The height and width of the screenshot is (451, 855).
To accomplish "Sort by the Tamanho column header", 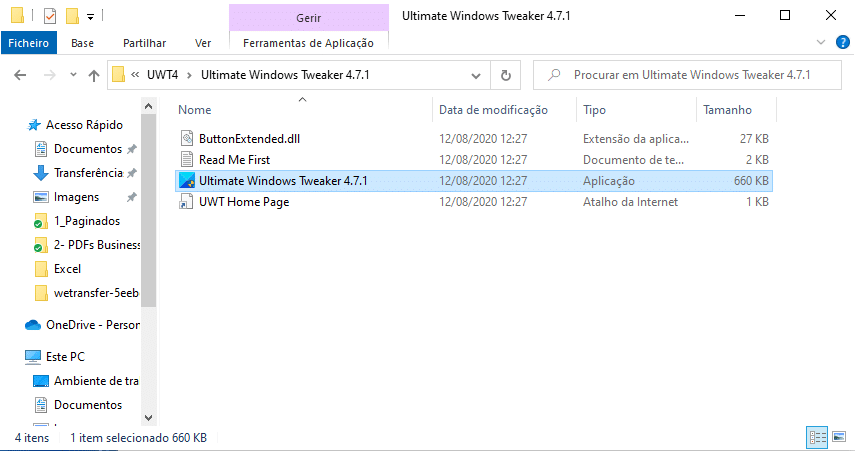I will [727, 110].
